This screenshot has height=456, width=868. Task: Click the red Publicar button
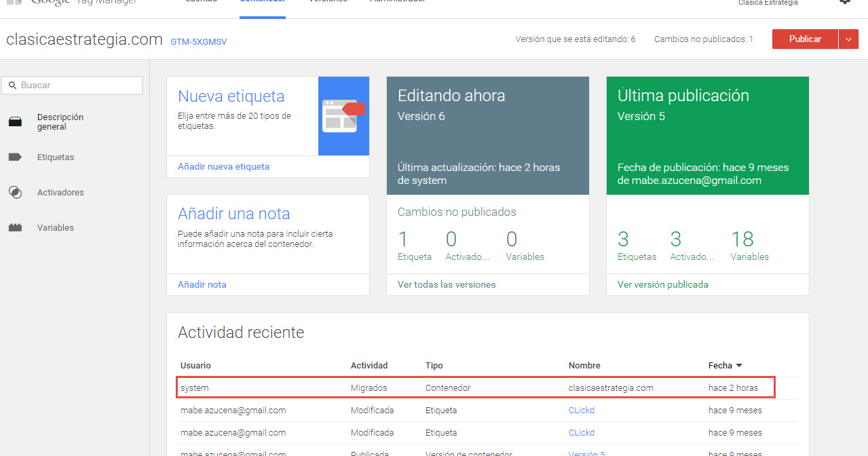[805, 39]
